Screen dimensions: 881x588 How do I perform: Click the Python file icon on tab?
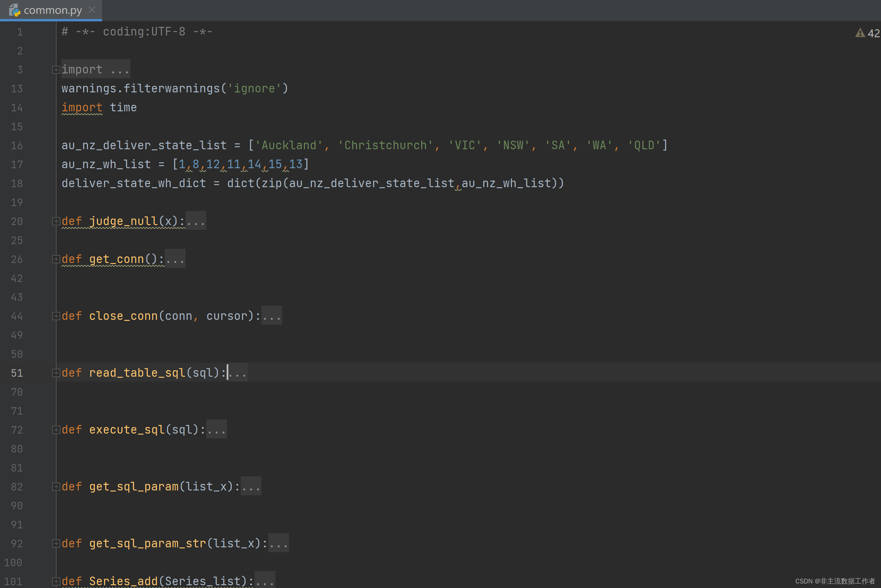[14, 10]
